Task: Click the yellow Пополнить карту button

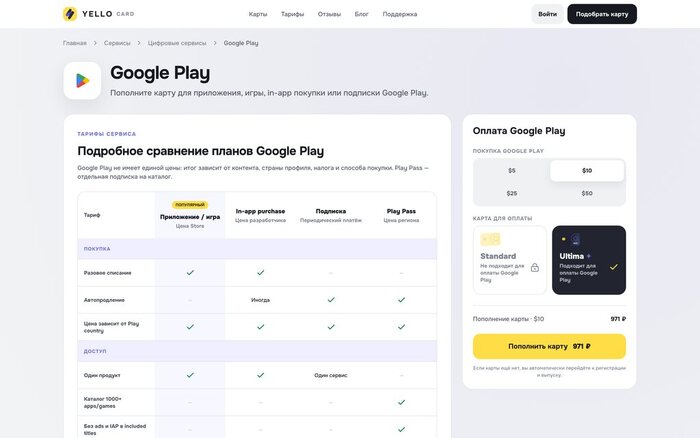Action: click(x=549, y=346)
